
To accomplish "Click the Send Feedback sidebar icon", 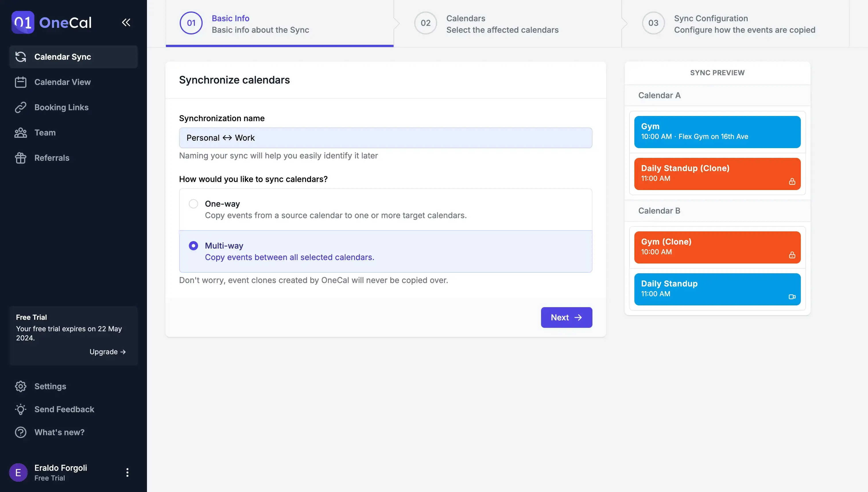I will pyautogui.click(x=20, y=409).
